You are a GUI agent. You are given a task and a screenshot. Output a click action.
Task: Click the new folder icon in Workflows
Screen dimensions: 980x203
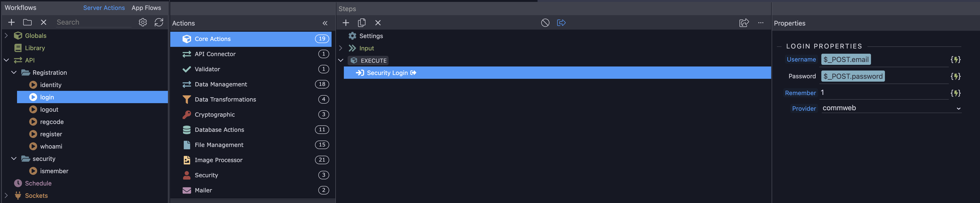(27, 22)
